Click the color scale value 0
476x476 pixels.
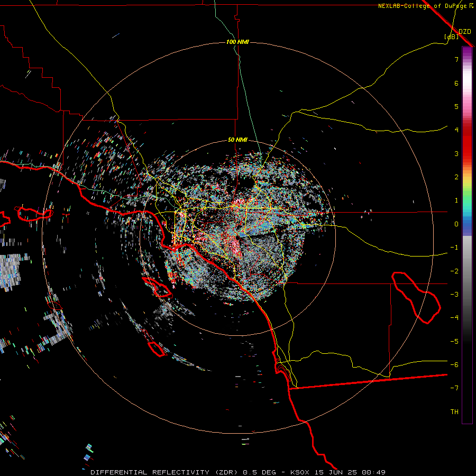tap(456, 224)
